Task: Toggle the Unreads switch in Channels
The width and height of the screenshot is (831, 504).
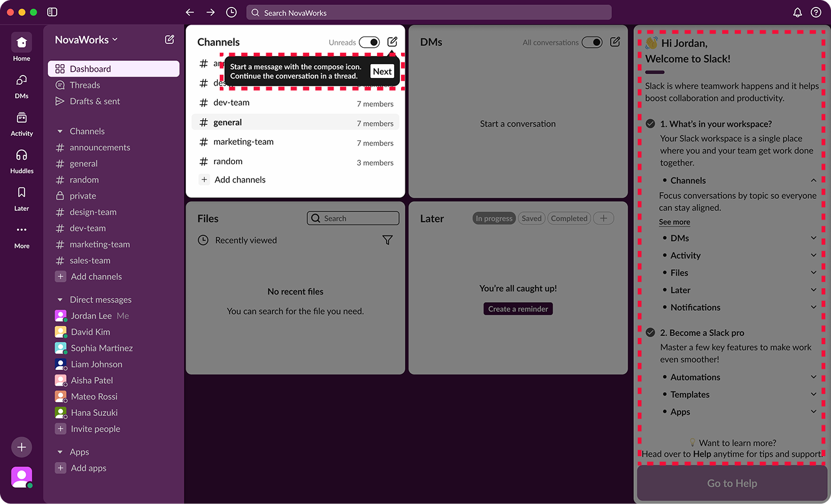Action: pyautogui.click(x=370, y=42)
